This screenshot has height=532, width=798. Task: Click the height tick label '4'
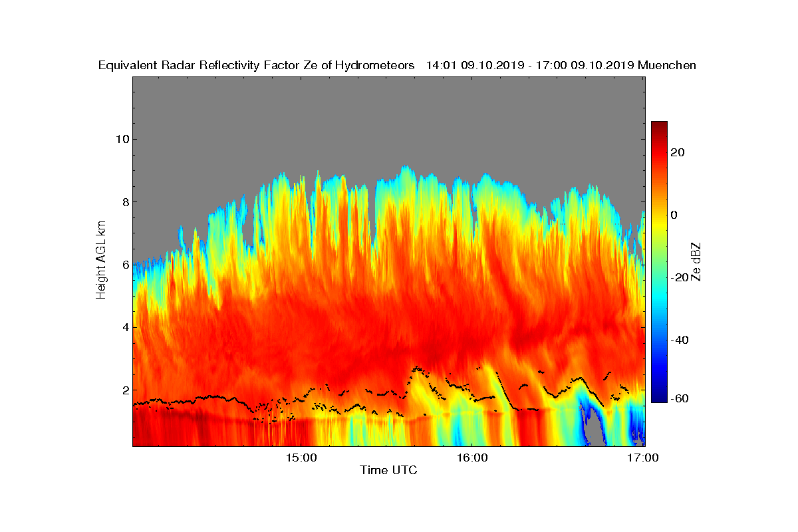[125, 327]
